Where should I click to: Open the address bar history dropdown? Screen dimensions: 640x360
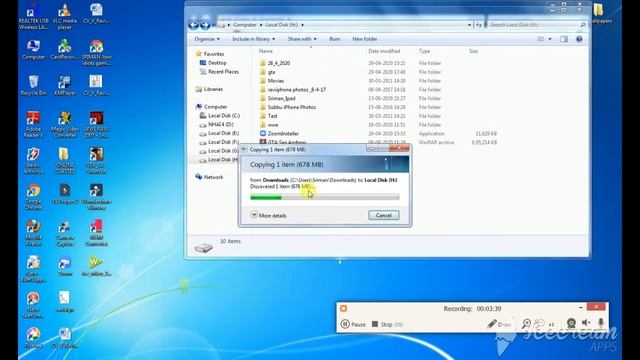[x=469, y=25]
